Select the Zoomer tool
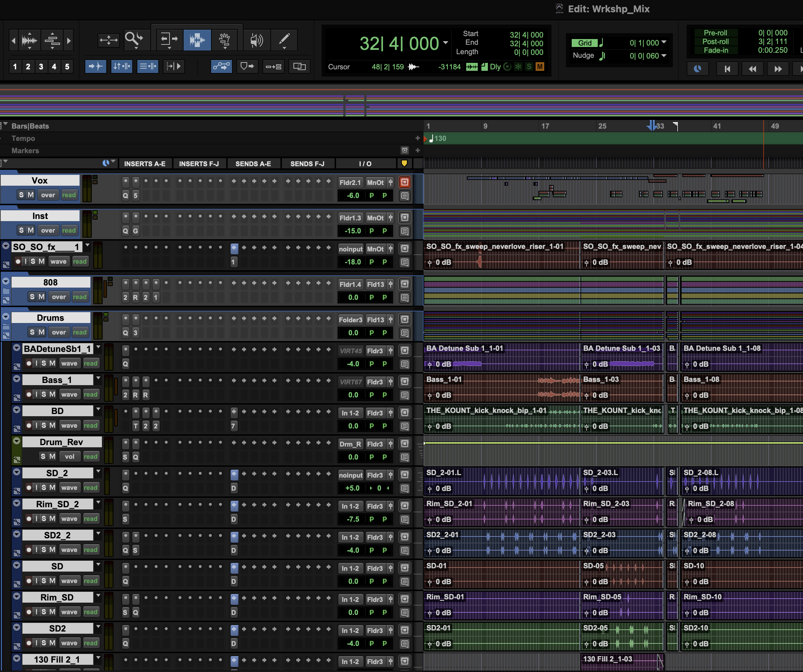This screenshot has height=672, width=803. [x=133, y=39]
